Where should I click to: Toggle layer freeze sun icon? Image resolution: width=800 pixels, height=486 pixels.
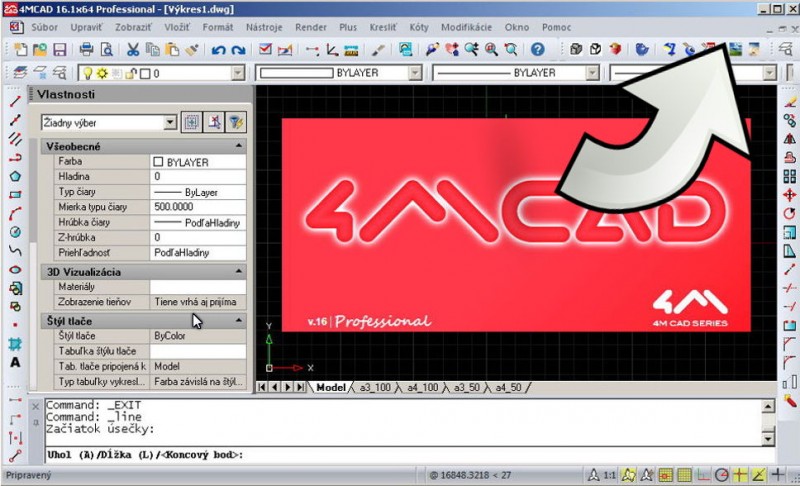coord(102,73)
